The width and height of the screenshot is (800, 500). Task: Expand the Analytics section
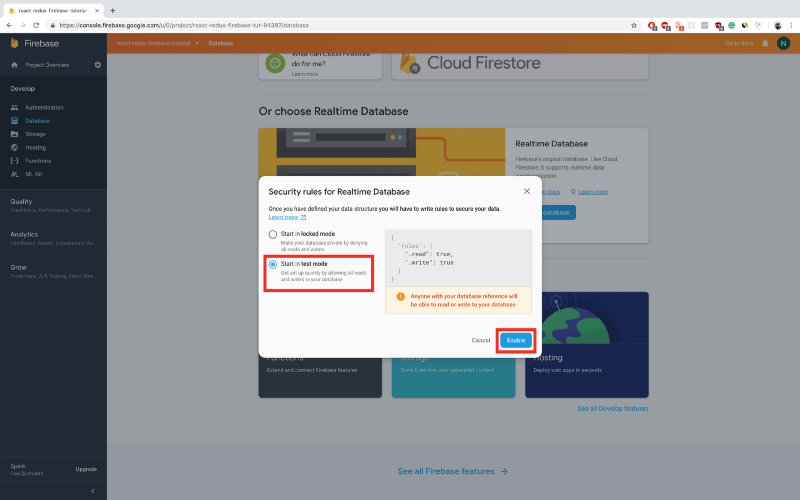pyautogui.click(x=24, y=234)
